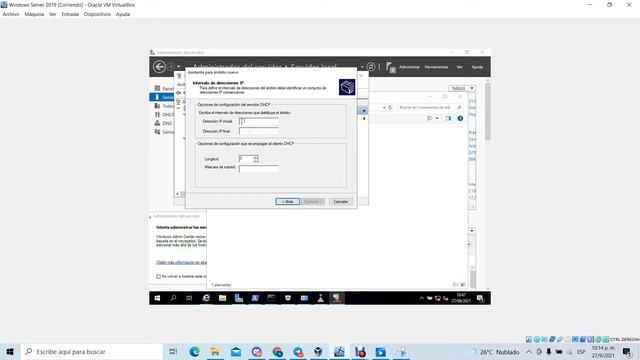Check the 'No volver a mostrar' checkbox

[x=158, y=276]
